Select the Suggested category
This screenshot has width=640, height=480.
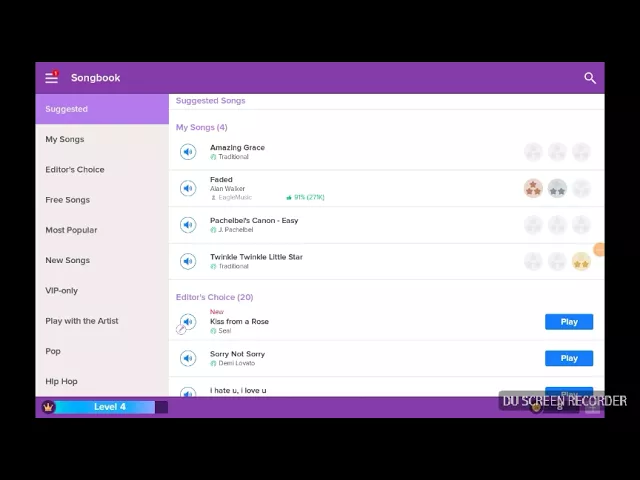(x=102, y=109)
